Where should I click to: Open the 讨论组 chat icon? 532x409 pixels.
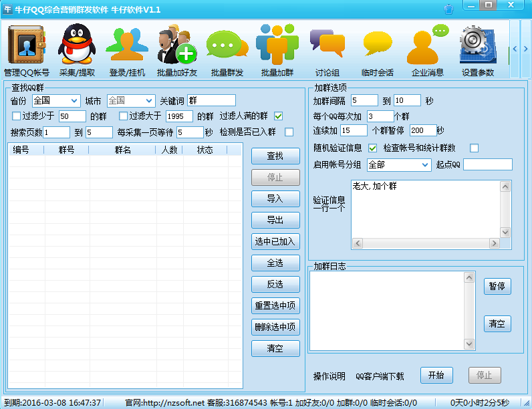[x=327, y=44]
